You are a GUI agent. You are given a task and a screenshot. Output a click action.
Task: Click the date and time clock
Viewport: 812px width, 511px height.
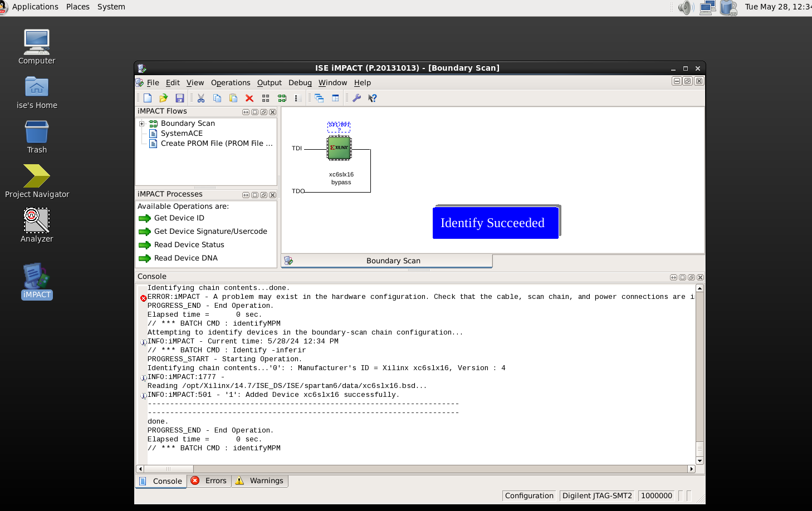tap(778, 7)
